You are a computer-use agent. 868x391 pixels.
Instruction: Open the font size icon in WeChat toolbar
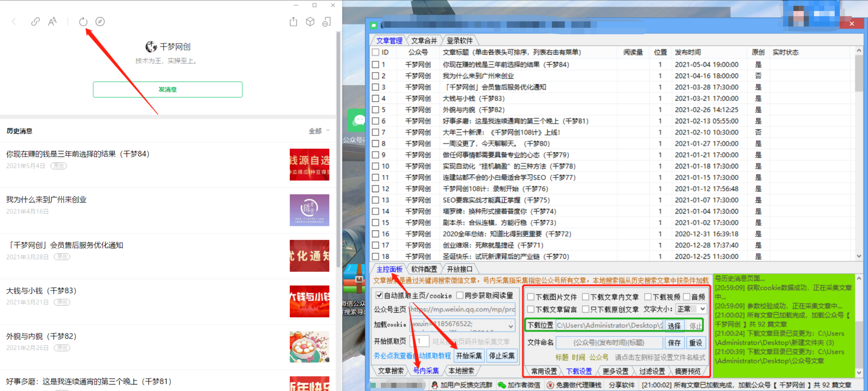52,22
